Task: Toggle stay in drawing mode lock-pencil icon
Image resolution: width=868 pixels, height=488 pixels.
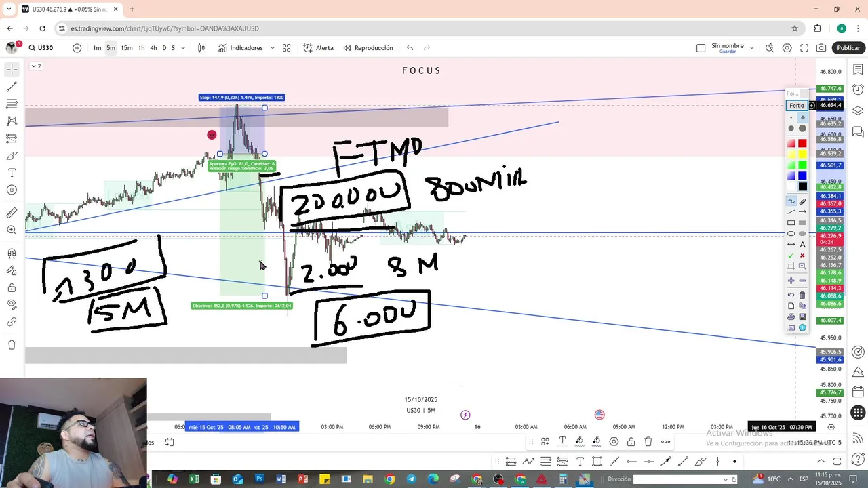Action: tap(12, 270)
